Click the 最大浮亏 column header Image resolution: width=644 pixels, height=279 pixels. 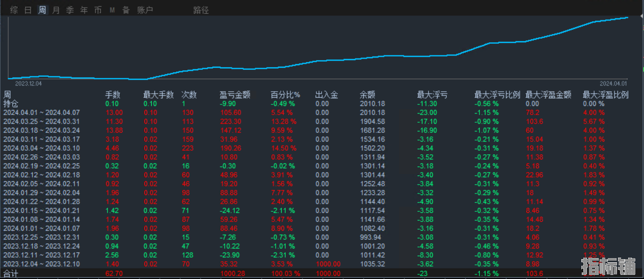(433, 95)
